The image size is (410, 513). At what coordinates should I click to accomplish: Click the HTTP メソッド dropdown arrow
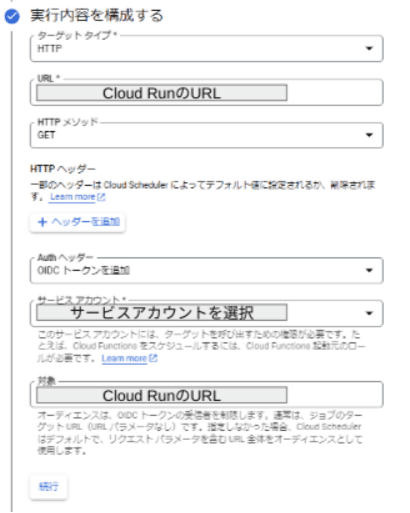(369, 135)
